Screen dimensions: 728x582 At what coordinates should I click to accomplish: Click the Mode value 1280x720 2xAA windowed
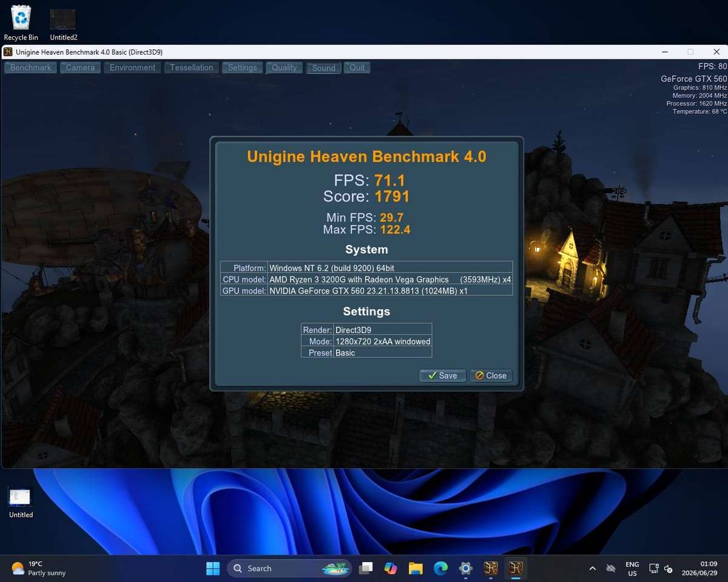[x=383, y=341]
